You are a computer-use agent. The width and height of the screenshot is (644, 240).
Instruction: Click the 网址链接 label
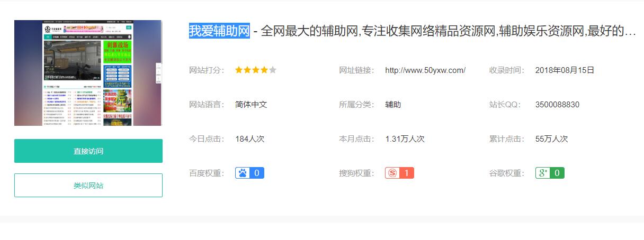pyautogui.click(x=357, y=70)
